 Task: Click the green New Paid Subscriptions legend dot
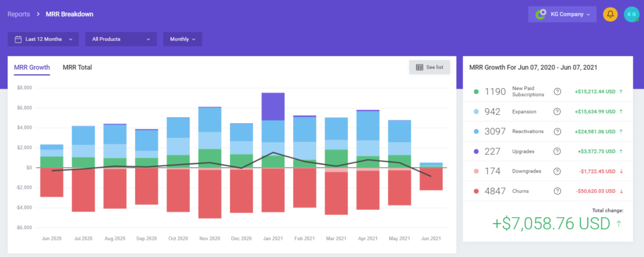[x=477, y=92]
